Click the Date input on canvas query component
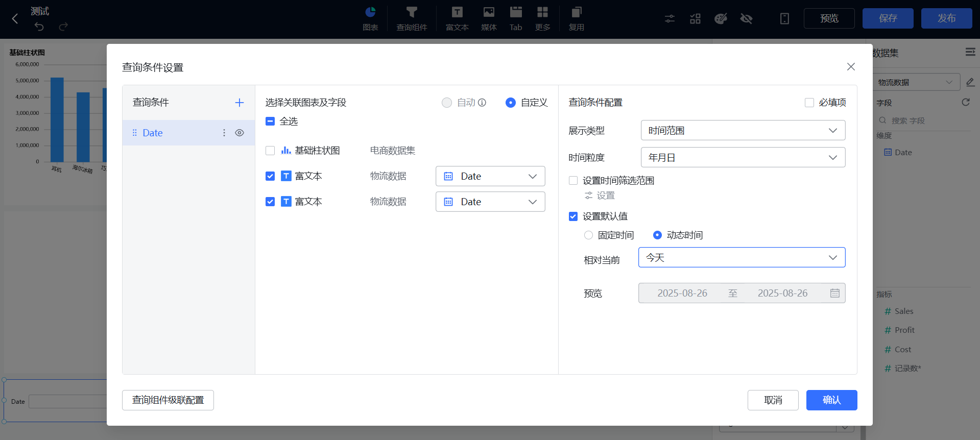Screen dimensions: 980x440 pyautogui.click(x=67, y=402)
